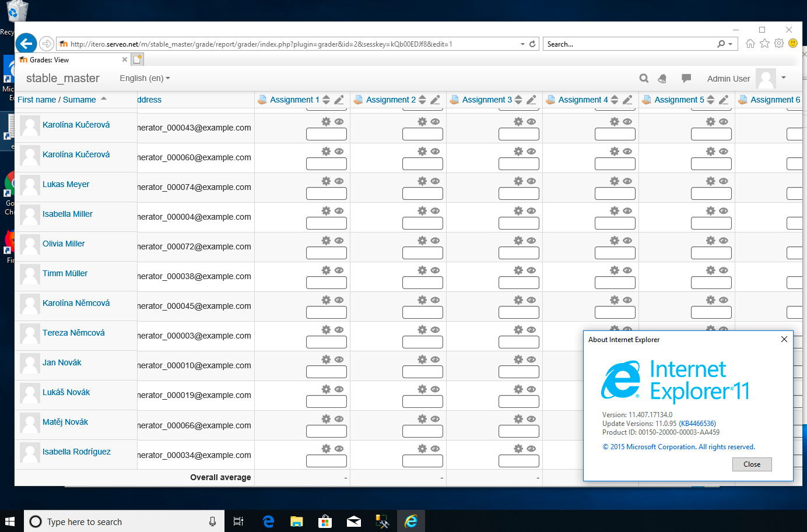Open the Assignment 1 column link
The height and width of the screenshot is (532, 807).
click(x=294, y=100)
